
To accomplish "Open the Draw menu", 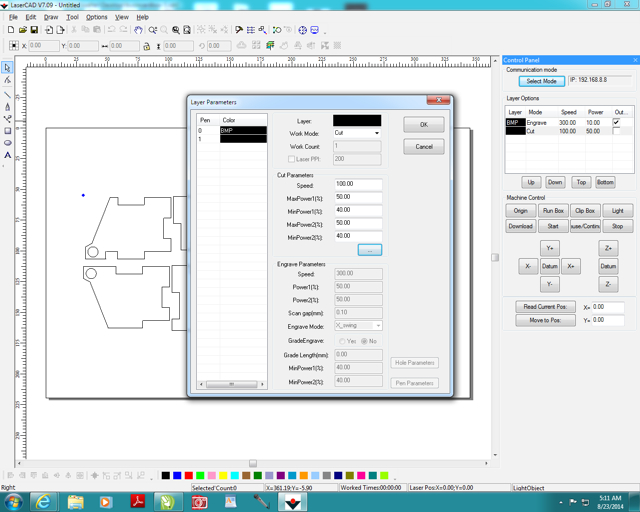I will 51,17.
